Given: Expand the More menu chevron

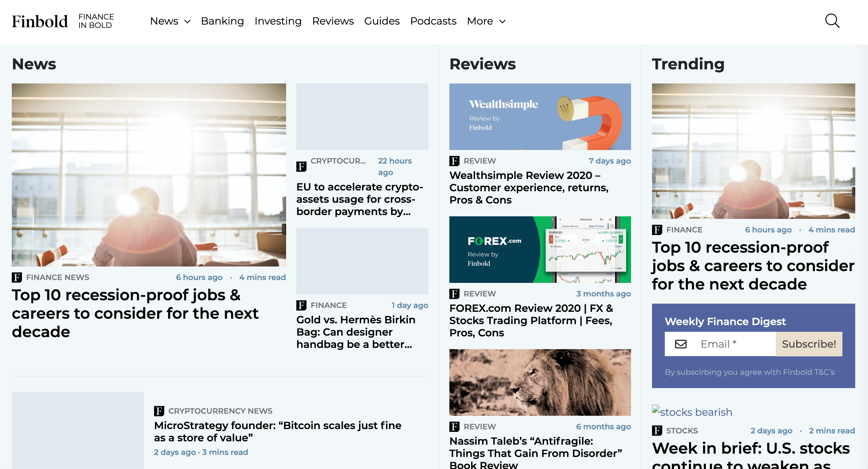Looking at the screenshot, I should (x=502, y=22).
